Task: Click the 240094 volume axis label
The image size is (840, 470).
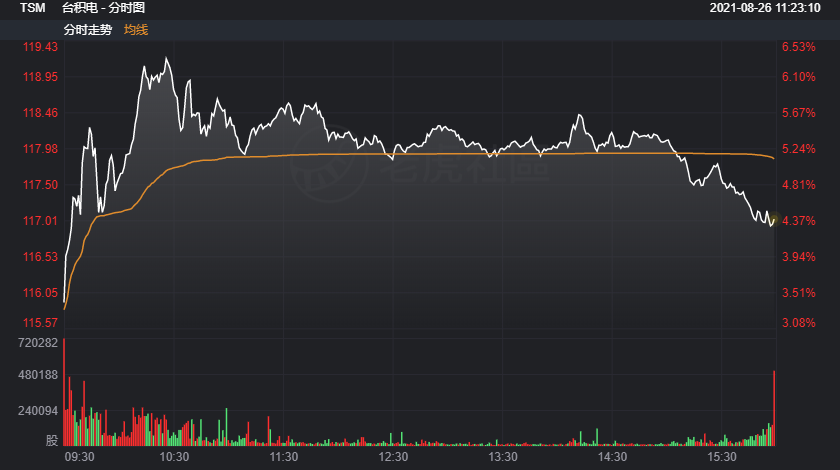Action: pos(38,411)
